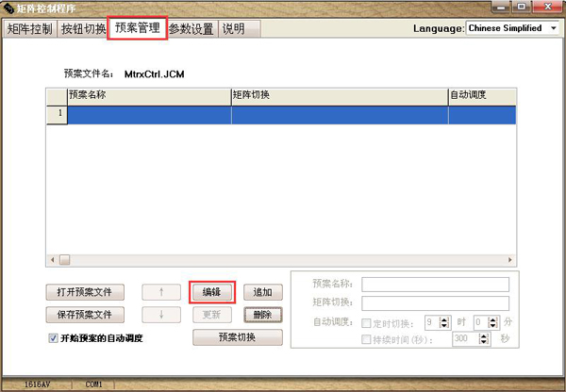Click the move-up arrow button
The height and width of the screenshot is (392, 566).
[x=161, y=292]
